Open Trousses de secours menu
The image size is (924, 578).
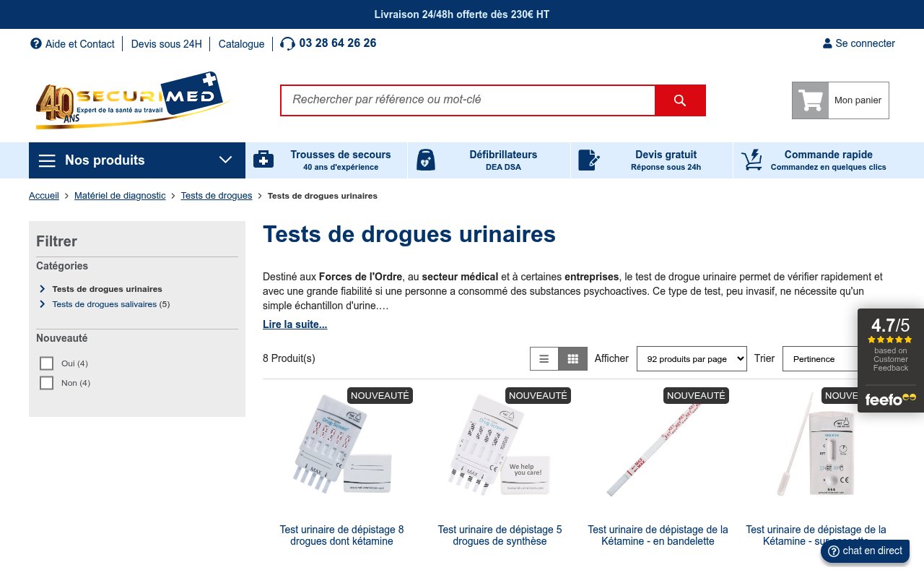[x=326, y=160]
